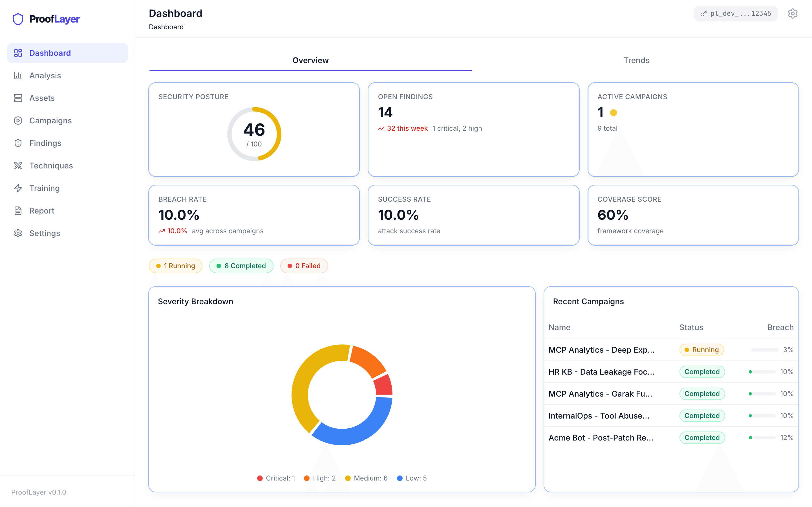Click the ProofLayer shield logo
812x507 pixels.
point(17,19)
